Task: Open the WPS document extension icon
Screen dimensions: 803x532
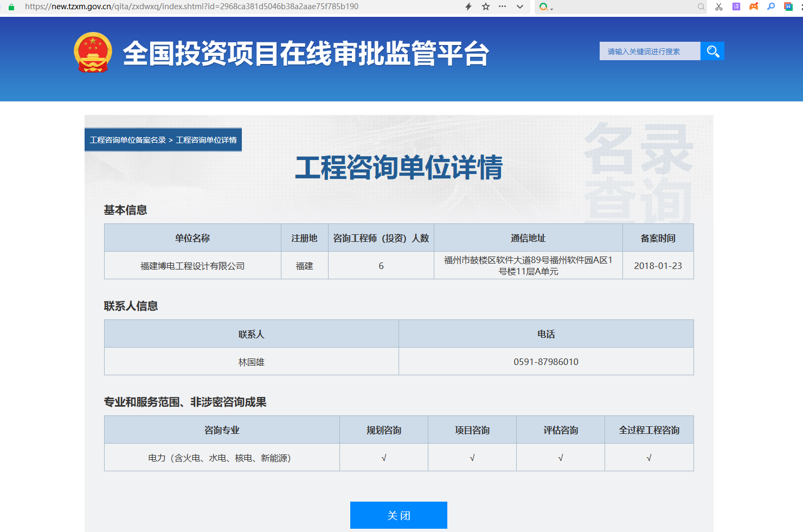Action: pyautogui.click(x=788, y=7)
